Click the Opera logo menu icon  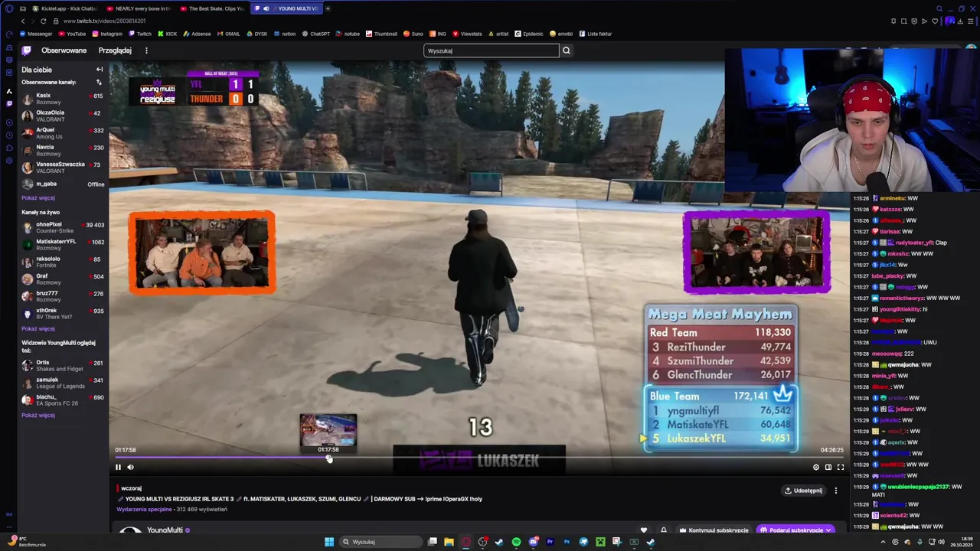(x=9, y=8)
